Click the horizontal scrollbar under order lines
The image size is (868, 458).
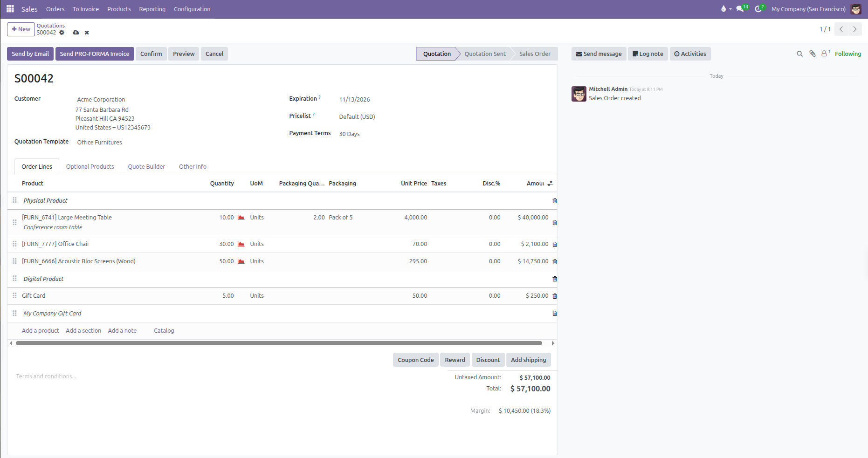(279, 343)
